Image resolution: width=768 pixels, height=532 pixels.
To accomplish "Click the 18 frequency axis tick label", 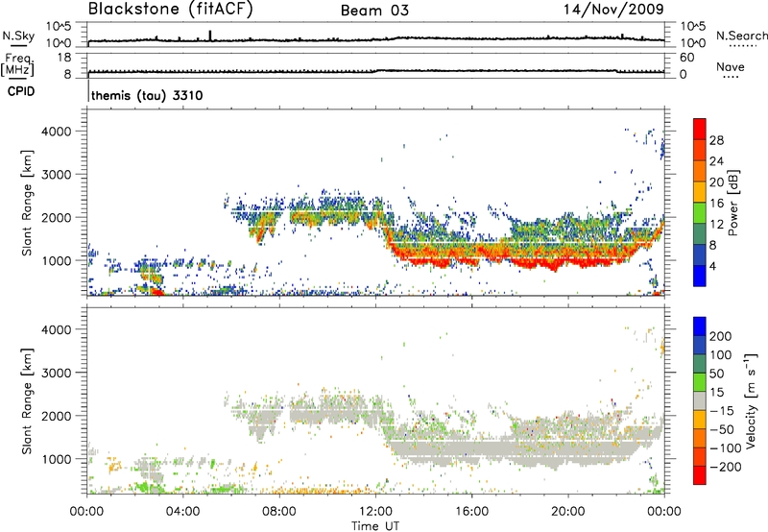I will (64, 58).
